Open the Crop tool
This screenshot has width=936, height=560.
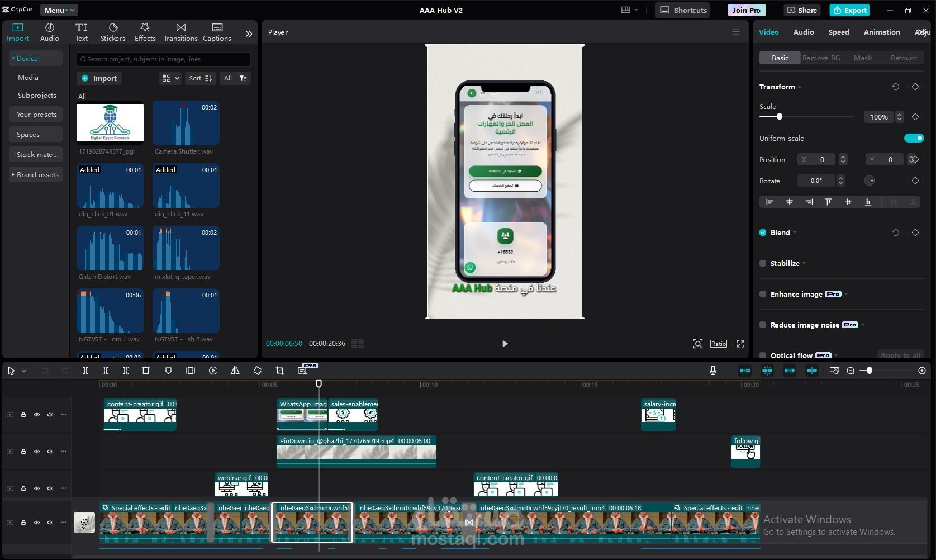pyautogui.click(x=280, y=371)
